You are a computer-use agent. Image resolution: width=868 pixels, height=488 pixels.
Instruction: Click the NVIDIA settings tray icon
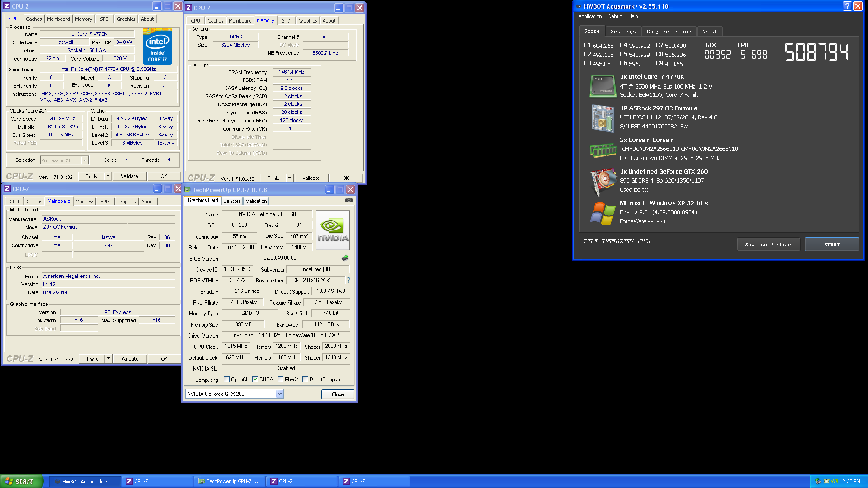click(x=835, y=481)
